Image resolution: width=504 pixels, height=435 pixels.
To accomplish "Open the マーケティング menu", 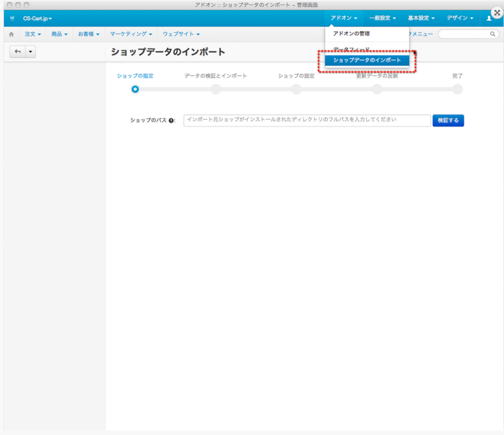I will (131, 34).
